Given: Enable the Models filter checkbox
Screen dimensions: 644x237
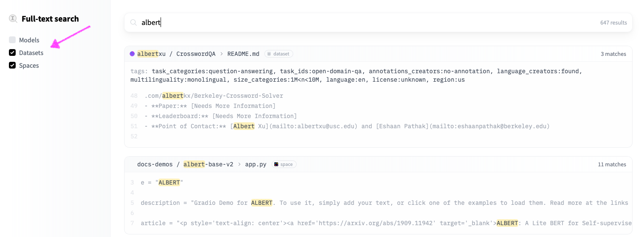Looking at the screenshot, I should 12,40.
